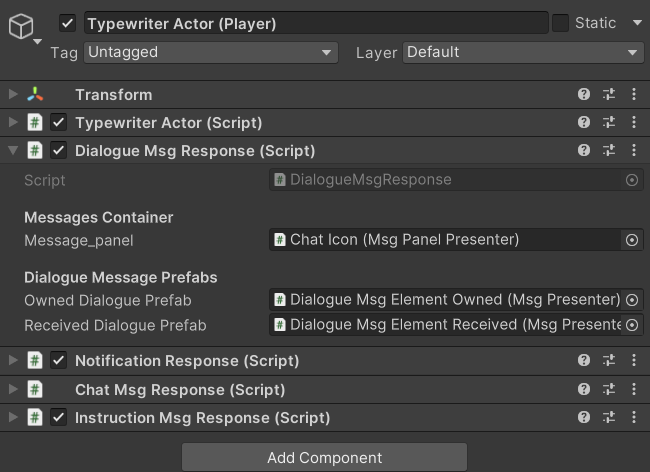Open presets for Notification Response script
Screen dimensions: 650x472
point(609,361)
